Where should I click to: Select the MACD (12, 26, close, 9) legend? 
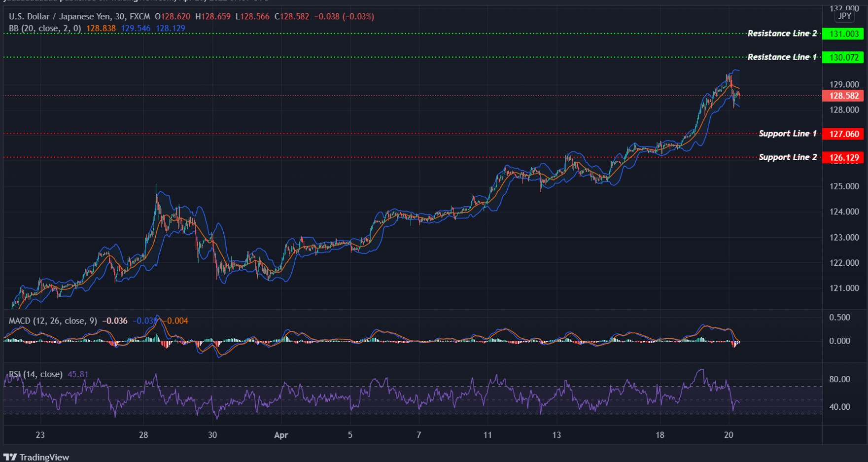(x=52, y=320)
